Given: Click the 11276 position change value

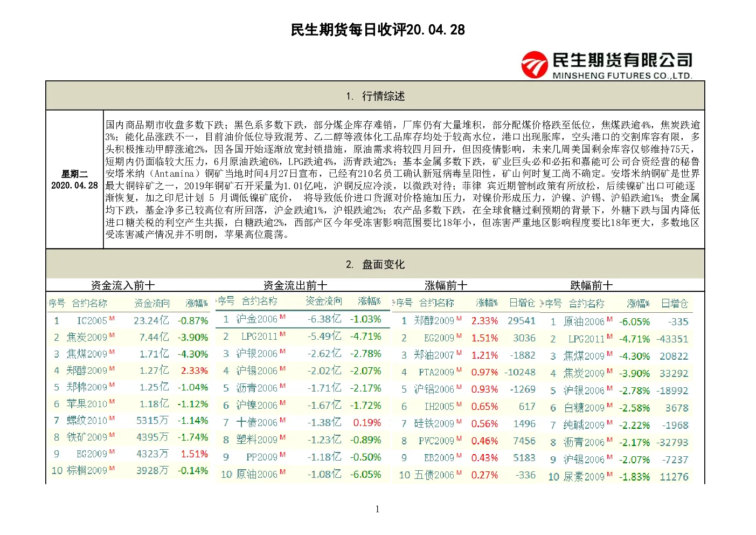Looking at the screenshot, I should (x=674, y=477).
